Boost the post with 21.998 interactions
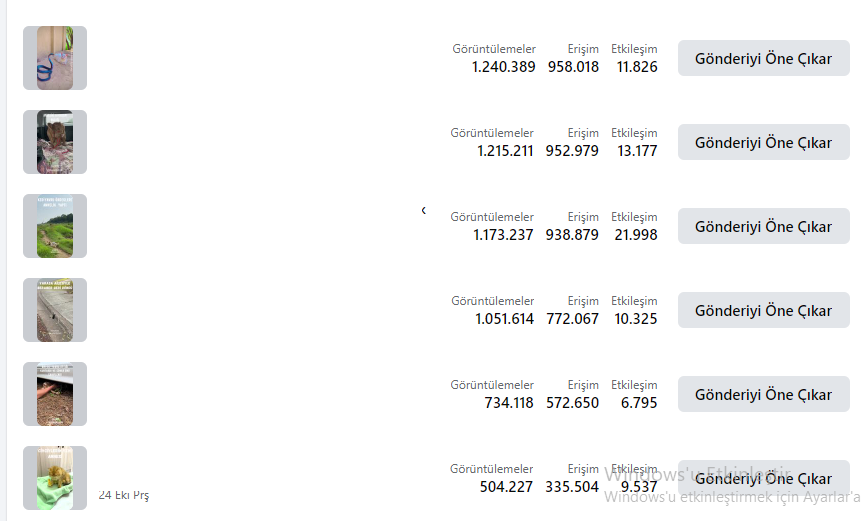The width and height of the screenshot is (863, 521). [x=763, y=226]
